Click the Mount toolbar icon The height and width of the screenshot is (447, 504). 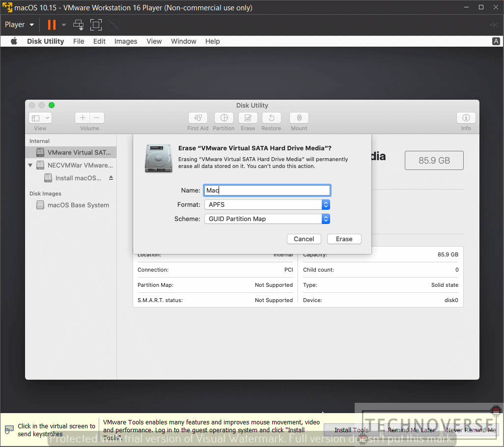299,118
